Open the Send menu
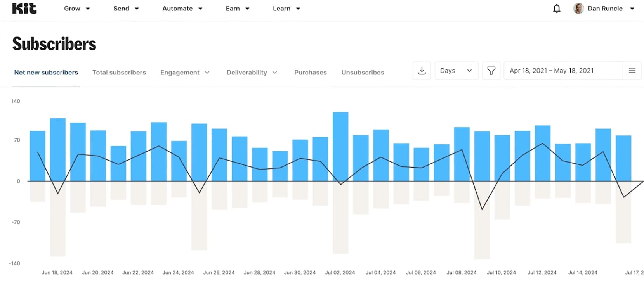 click(x=126, y=9)
